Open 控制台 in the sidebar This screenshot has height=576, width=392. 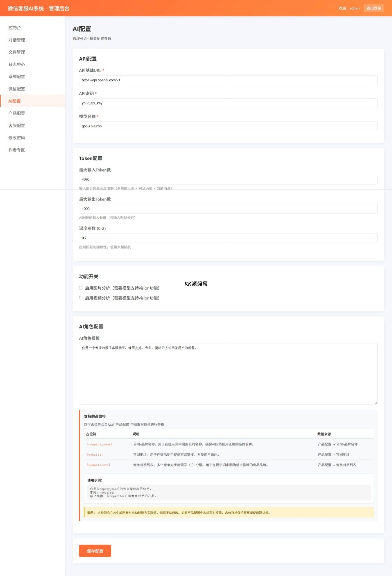coord(15,28)
